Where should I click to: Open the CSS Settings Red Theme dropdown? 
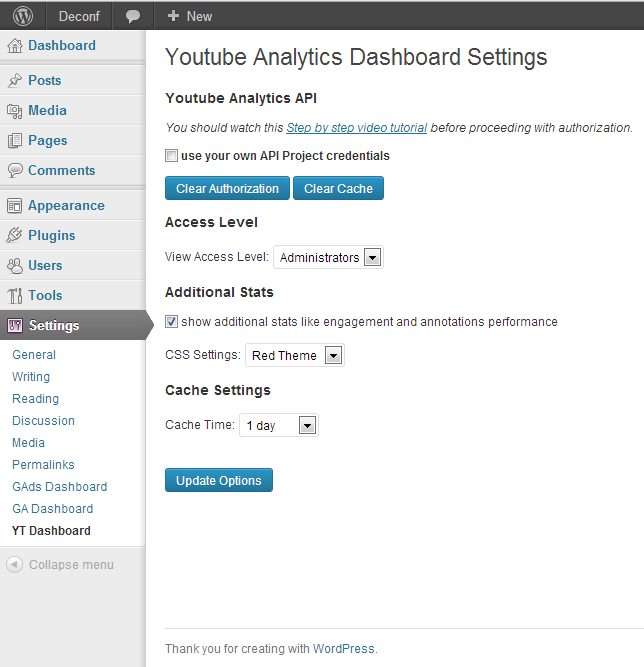click(295, 355)
